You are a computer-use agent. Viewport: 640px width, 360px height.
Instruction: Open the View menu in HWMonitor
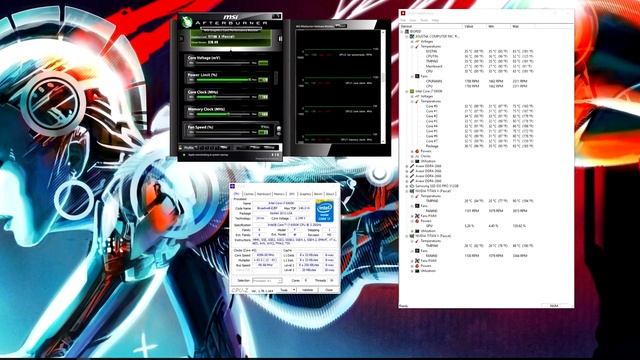tap(413, 20)
